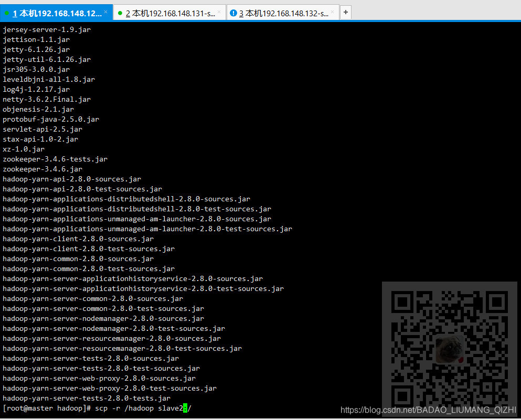Click the line jetty-util-6.1.26.jar

point(47,59)
